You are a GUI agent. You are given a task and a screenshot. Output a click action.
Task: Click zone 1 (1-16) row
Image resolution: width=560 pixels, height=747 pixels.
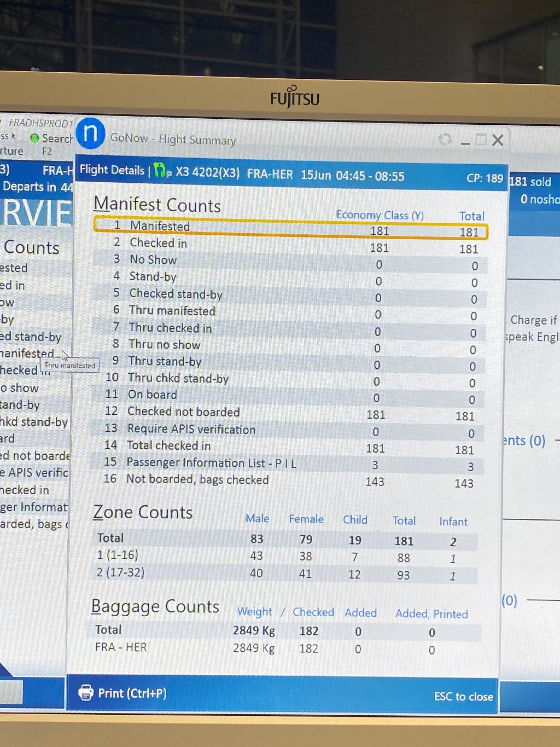(x=284, y=556)
